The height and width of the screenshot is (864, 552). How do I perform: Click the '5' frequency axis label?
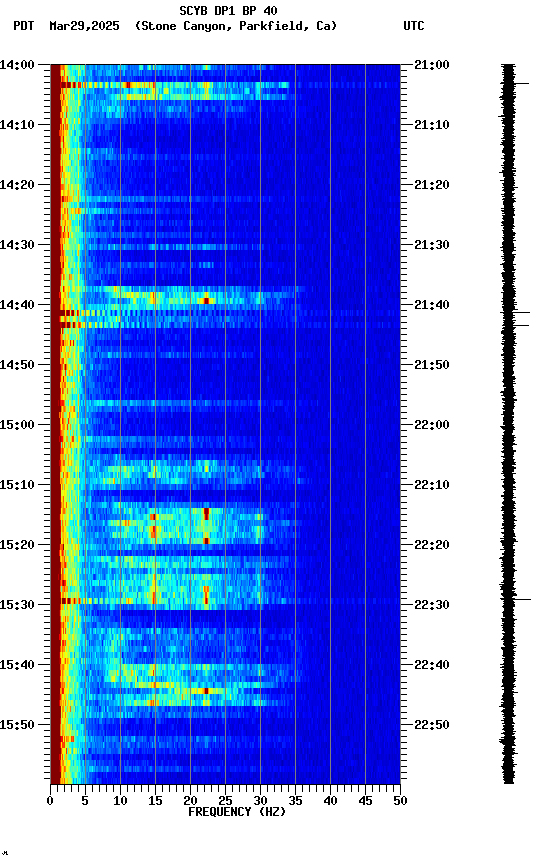click(x=85, y=802)
